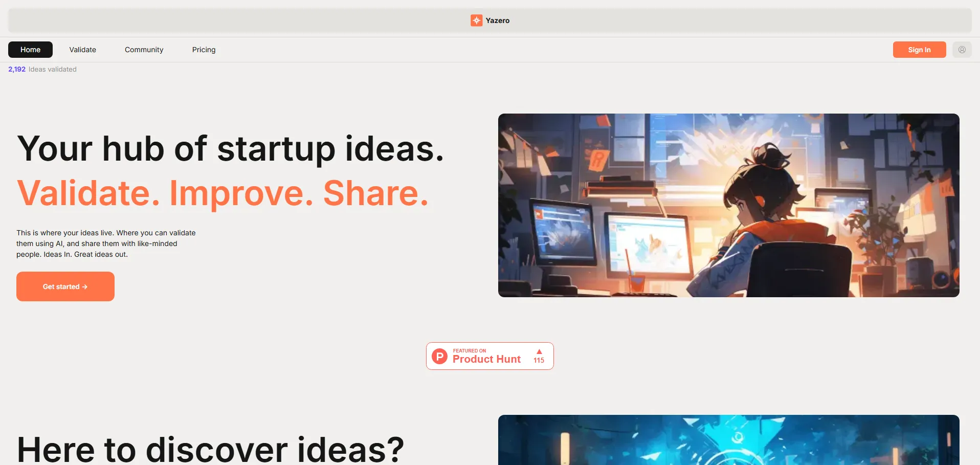Image resolution: width=980 pixels, height=465 pixels.
Task: Open the Pricing tab
Action: tap(204, 50)
